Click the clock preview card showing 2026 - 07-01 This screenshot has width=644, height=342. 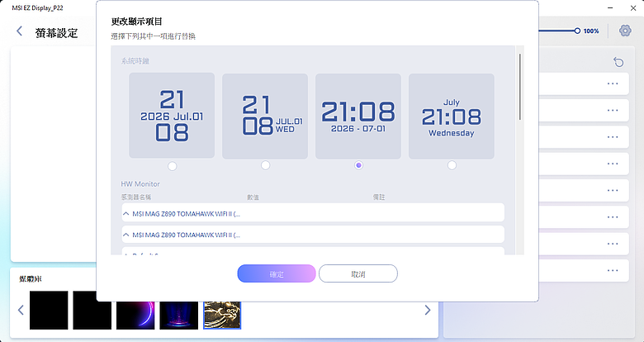[x=358, y=116]
